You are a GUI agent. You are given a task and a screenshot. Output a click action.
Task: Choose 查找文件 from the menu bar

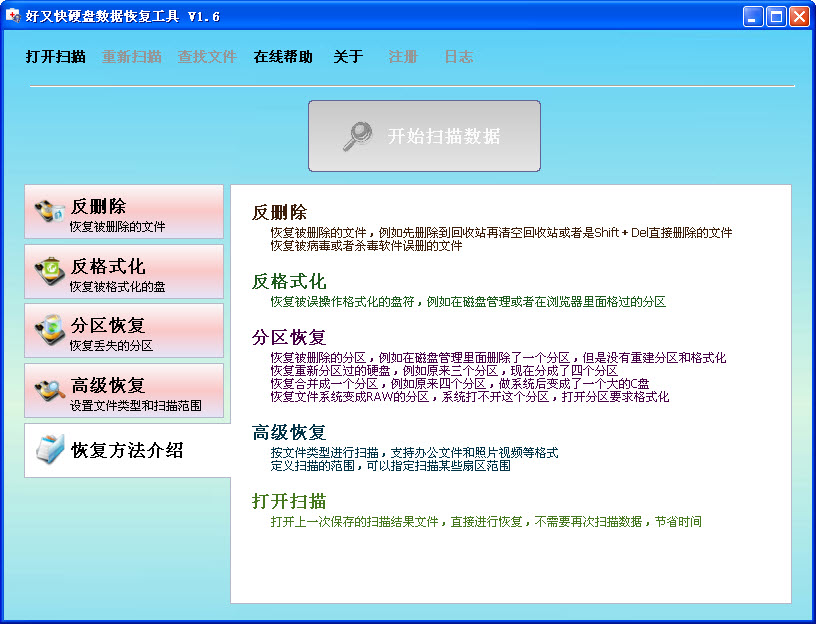click(x=207, y=57)
